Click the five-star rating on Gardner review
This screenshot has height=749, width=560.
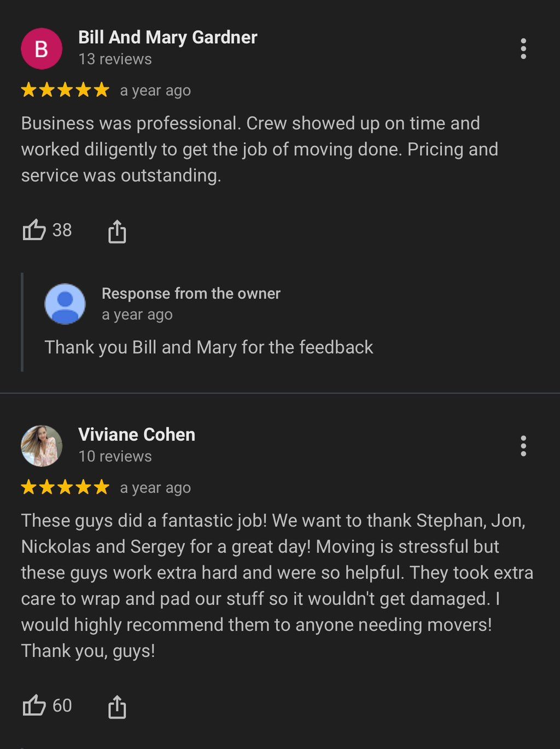click(65, 90)
